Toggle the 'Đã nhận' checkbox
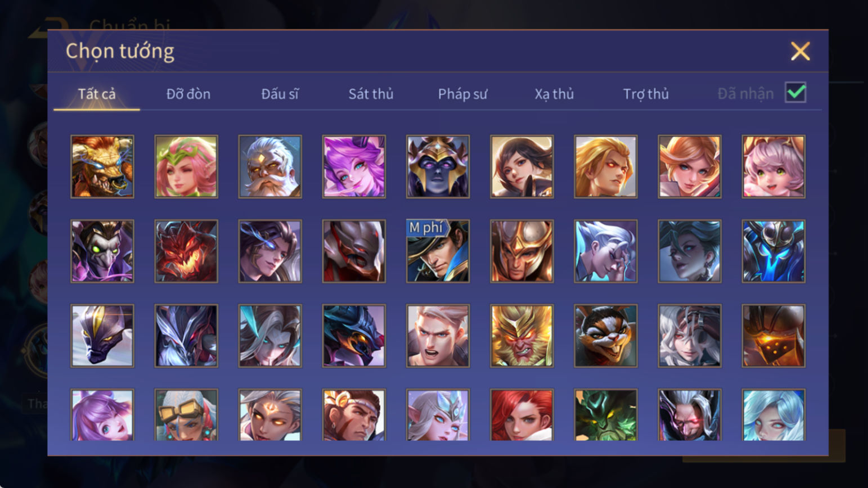Screen dimensions: 868x488 pos(795,93)
